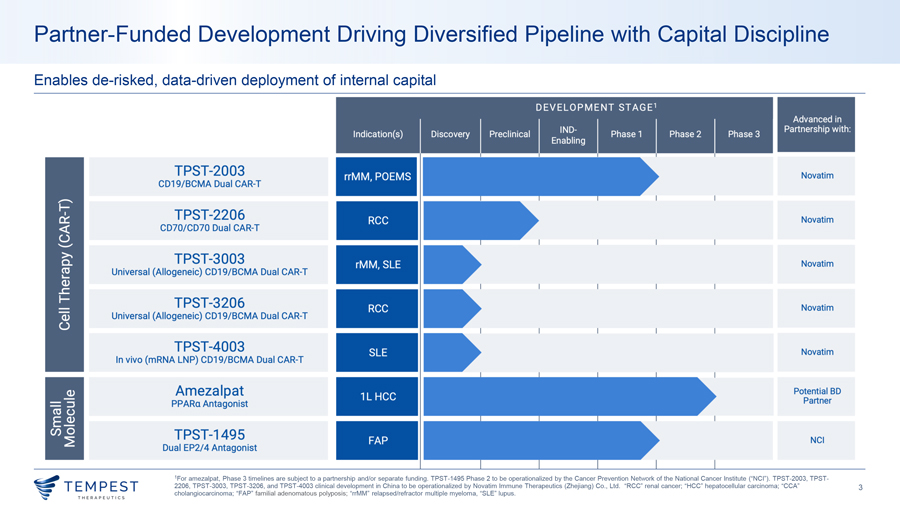Click the 'Preclinical' column header
The image size is (900, 506).
[x=509, y=134]
